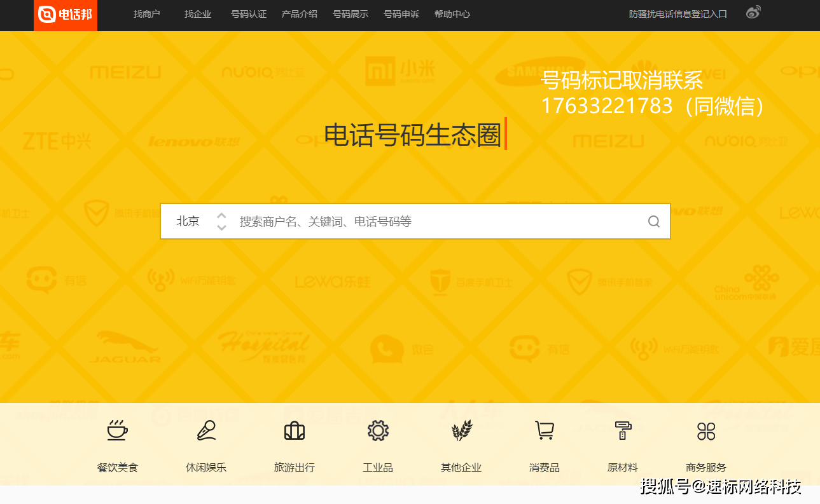Open the 防骚扰电话信息登记入口 link
Viewport: 820px width, 504px height.
point(678,14)
